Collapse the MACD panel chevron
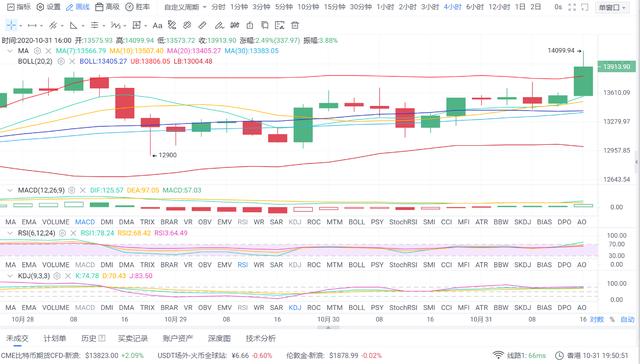The image size is (640, 364). (10, 190)
